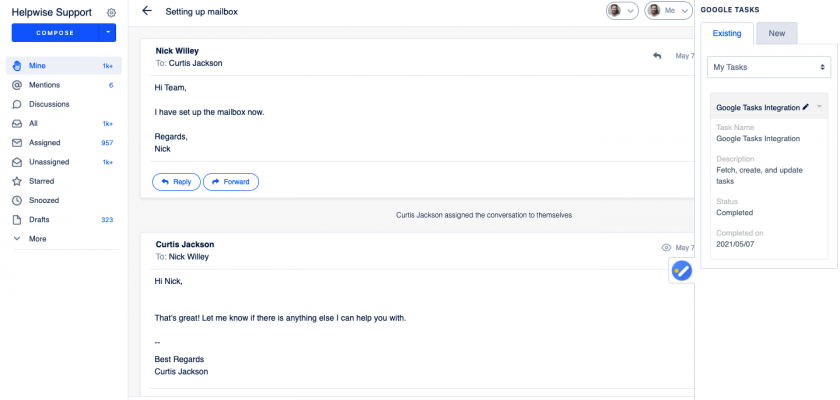840x400 pixels.
Task: Open the Snoozed folder in sidebar
Action: pyautogui.click(x=41, y=200)
